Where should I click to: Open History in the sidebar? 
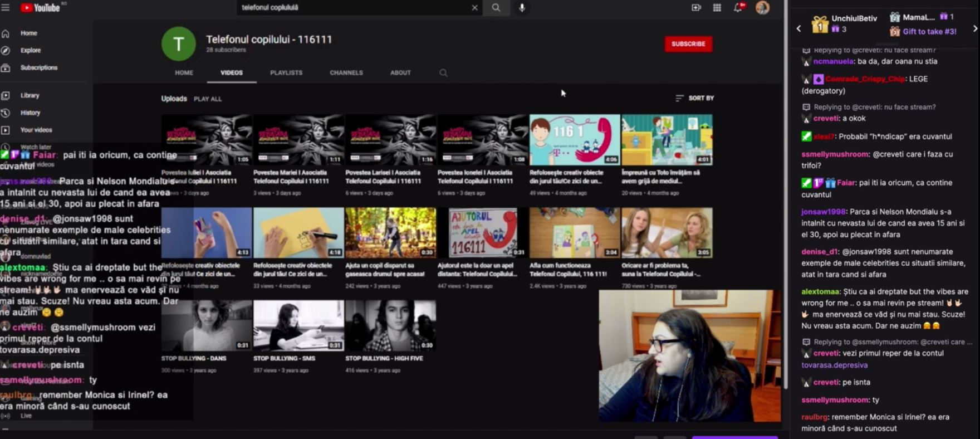pyautogui.click(x=30, y=113)
